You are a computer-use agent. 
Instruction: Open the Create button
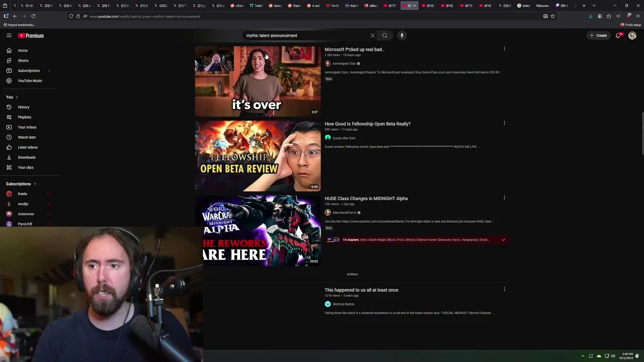(x=599, y=35)
